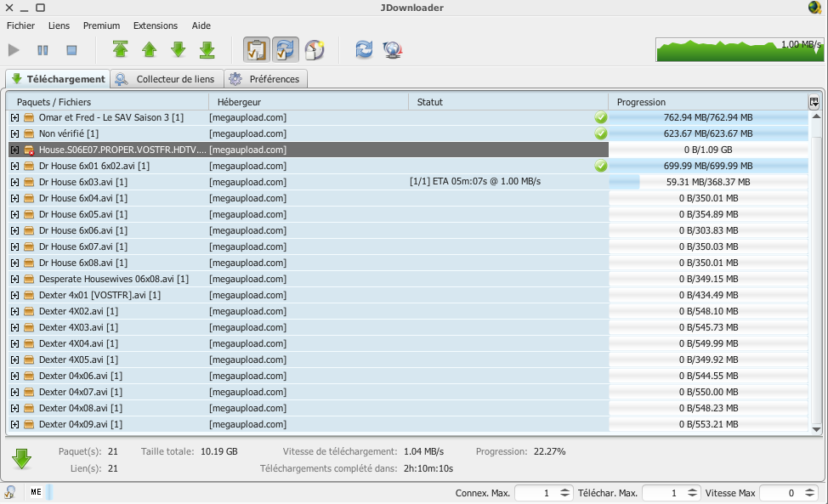
Task: Click the progress bar showing 699.99 MB/699.99 MB
Action: click(708, 167)
